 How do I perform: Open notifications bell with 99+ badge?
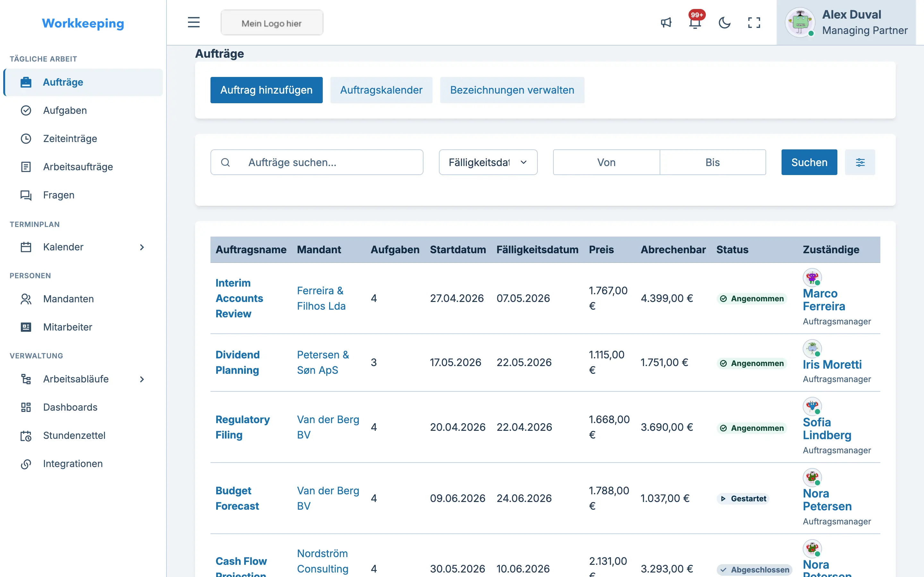click(x=695, y=22)
